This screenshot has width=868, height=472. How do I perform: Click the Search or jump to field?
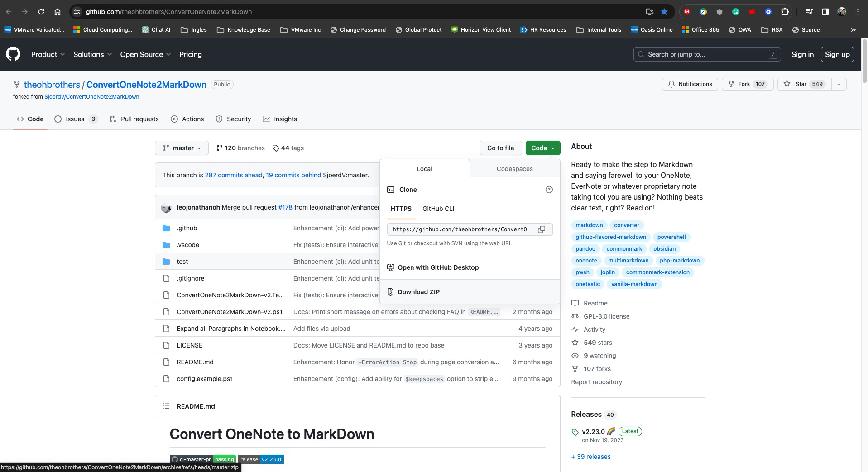707,54
